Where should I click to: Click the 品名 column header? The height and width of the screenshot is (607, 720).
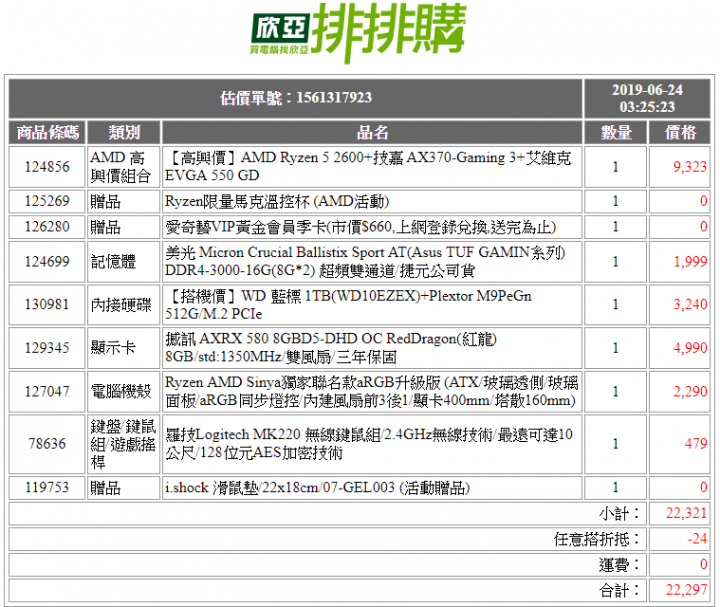point(372,133)
